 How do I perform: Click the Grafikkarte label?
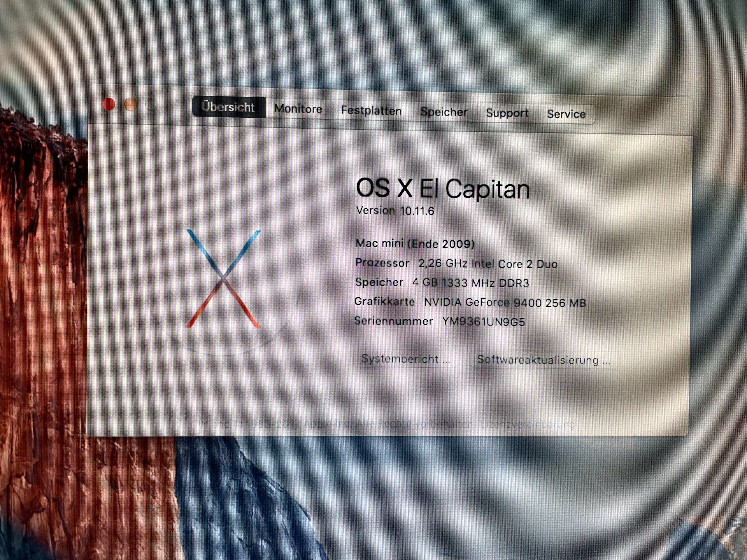384,301
